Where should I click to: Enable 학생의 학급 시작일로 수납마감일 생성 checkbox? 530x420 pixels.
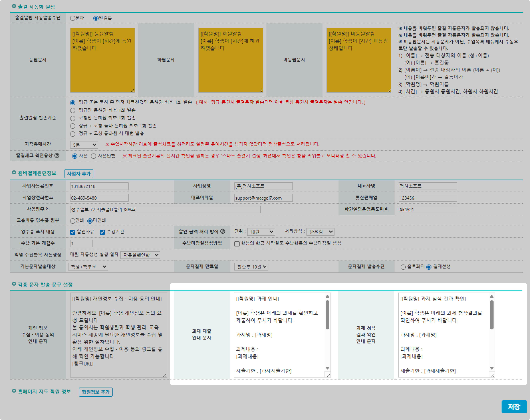point(237,244)
